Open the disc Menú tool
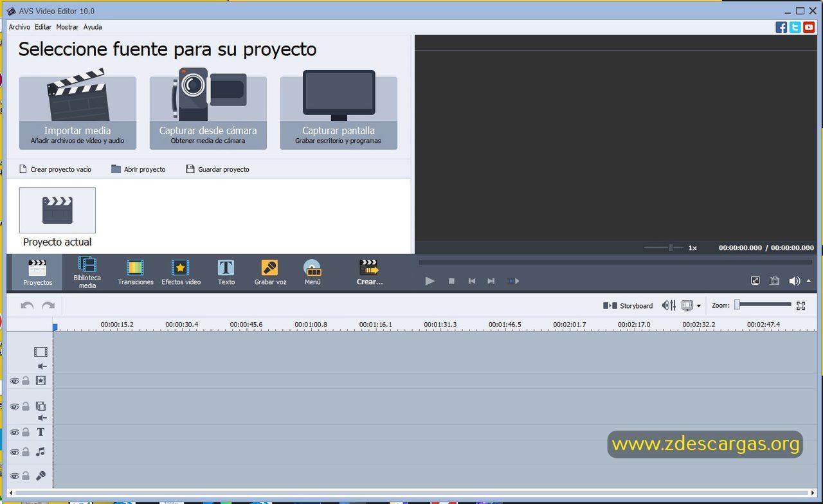Screen dimensions: 823x504 312,272
